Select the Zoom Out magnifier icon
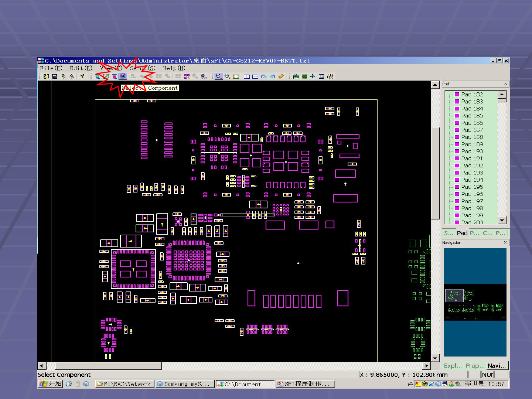The height and width of the screenshot is (399, 532). 227,76
